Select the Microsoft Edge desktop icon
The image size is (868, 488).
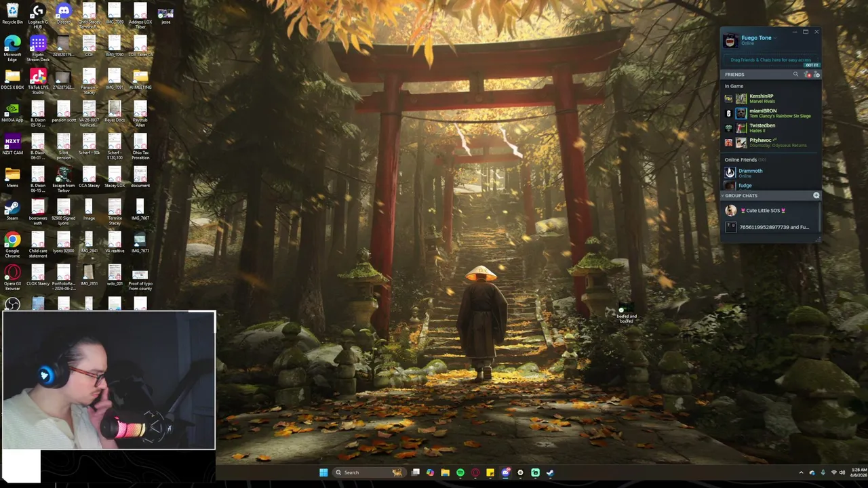point(12,49)
